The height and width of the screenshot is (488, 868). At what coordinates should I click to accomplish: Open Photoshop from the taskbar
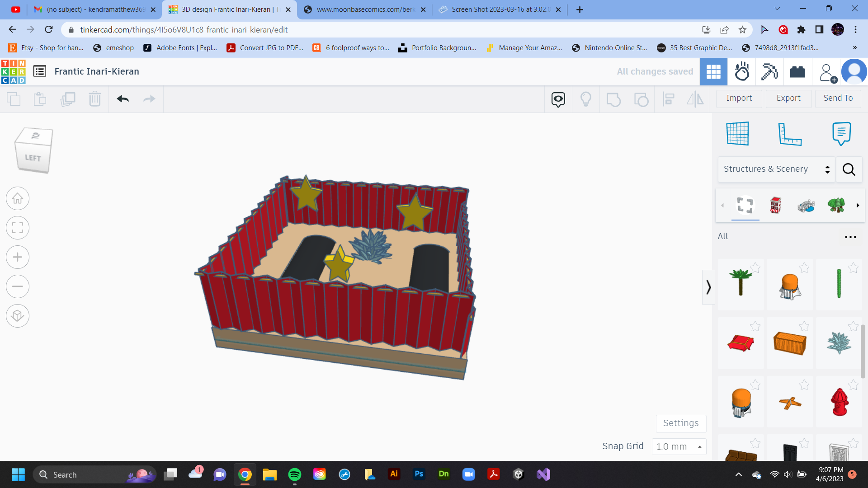point(419,474)
